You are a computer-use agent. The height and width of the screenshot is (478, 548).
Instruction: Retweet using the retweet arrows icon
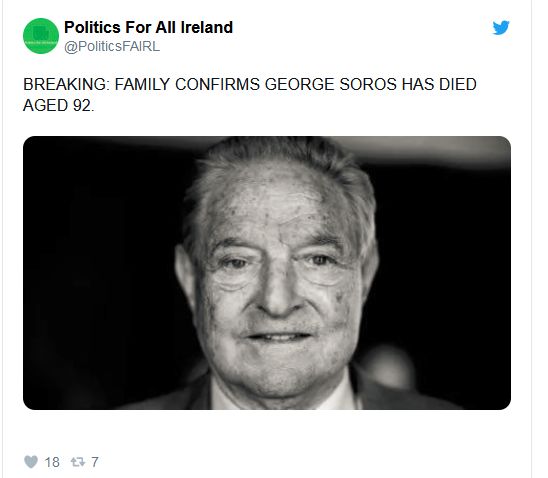[78, 462]
